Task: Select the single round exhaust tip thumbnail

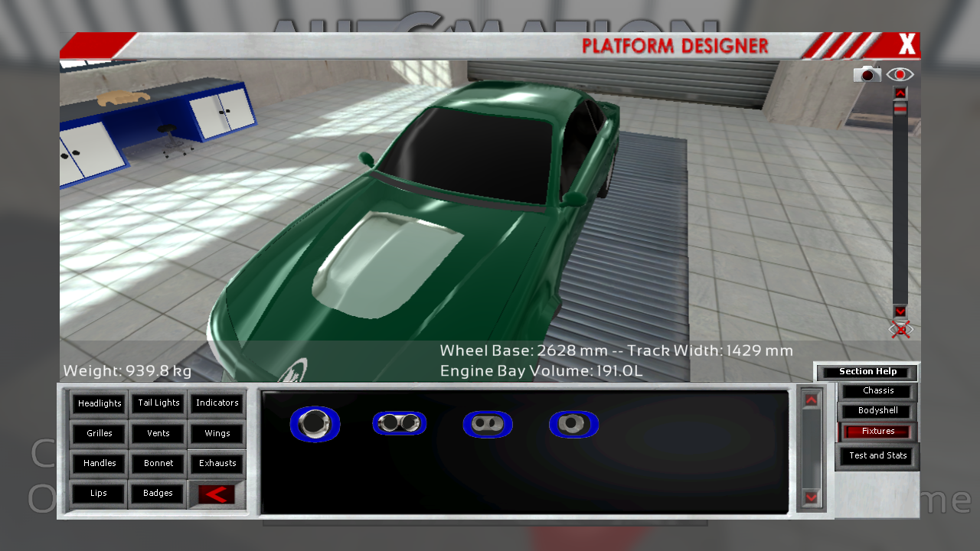Action: pos(315,424)
